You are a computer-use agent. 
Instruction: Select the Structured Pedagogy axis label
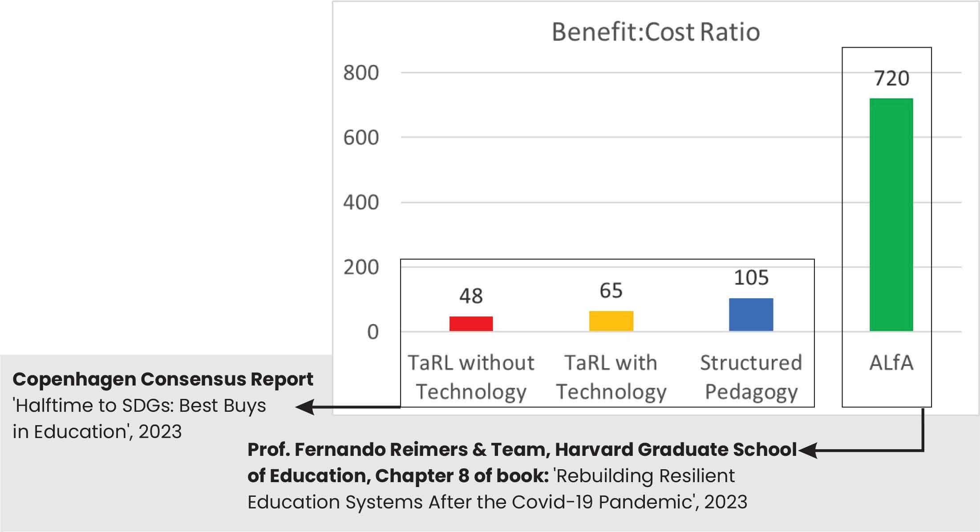(x=751, y=378)
